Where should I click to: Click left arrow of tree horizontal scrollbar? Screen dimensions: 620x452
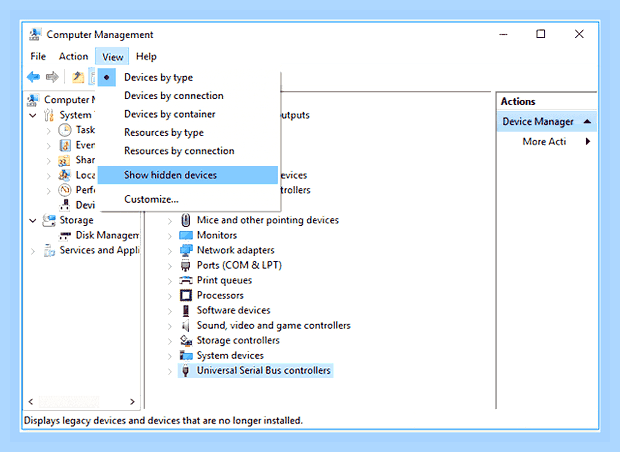(x=31, y=402)
